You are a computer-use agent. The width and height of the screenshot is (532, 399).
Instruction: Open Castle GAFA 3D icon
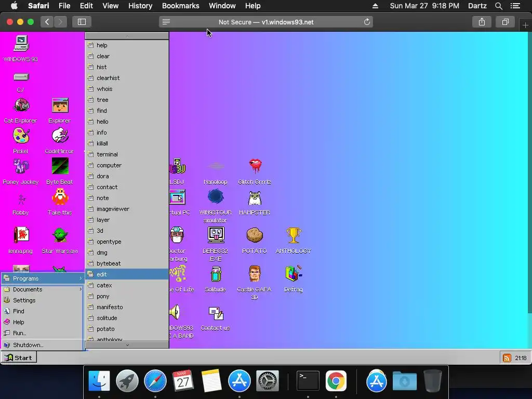point(255,283)
